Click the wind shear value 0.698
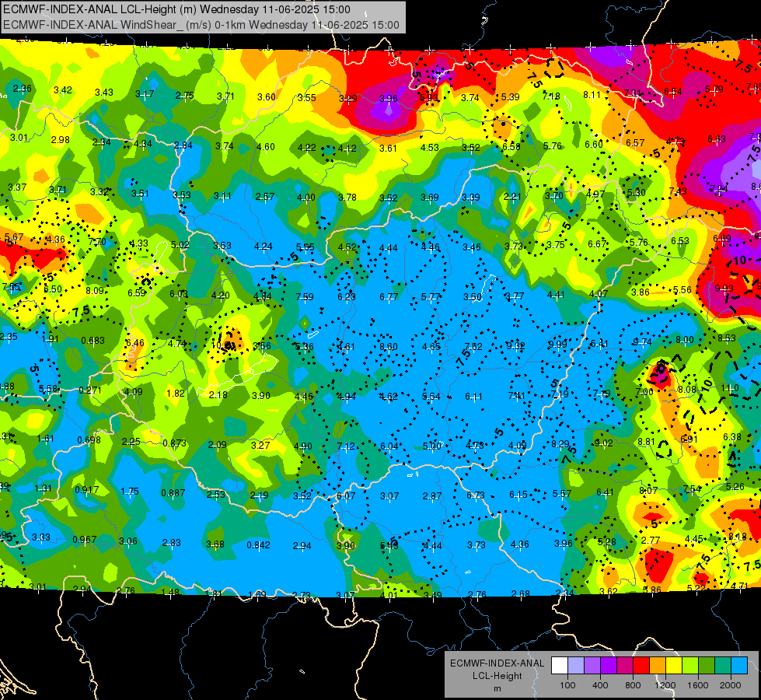This screenshot has width=761, height=700. coord(89,440)
